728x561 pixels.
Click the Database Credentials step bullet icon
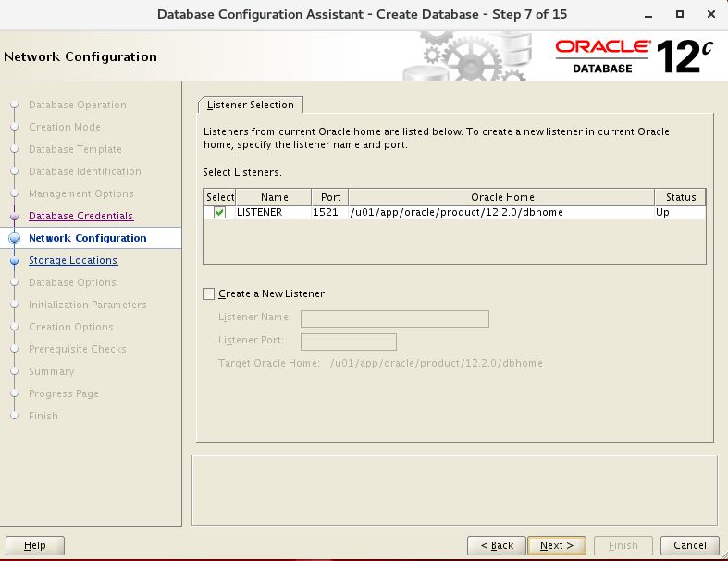(15, 216)
